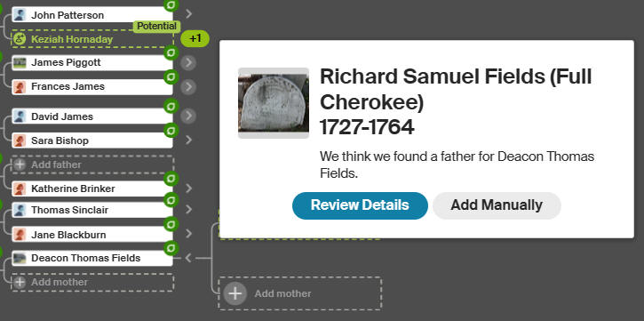Click the leaf hint icon on James Piggott

[171, 52]
